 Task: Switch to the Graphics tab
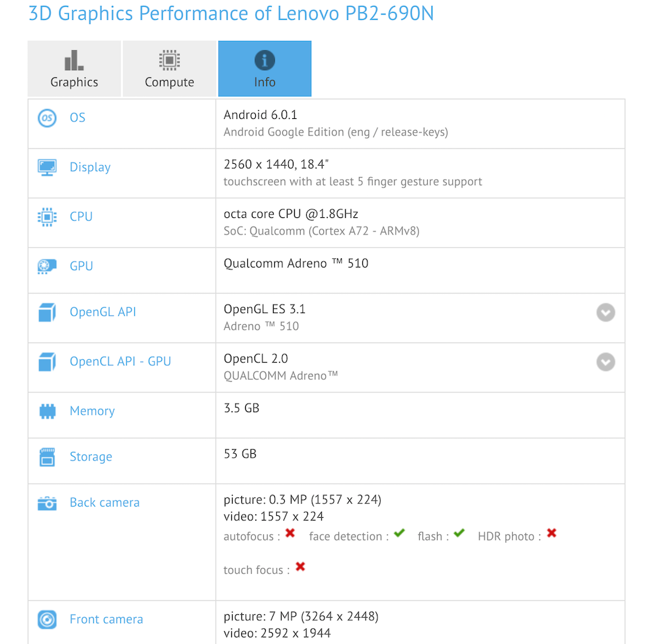point(74,69)
